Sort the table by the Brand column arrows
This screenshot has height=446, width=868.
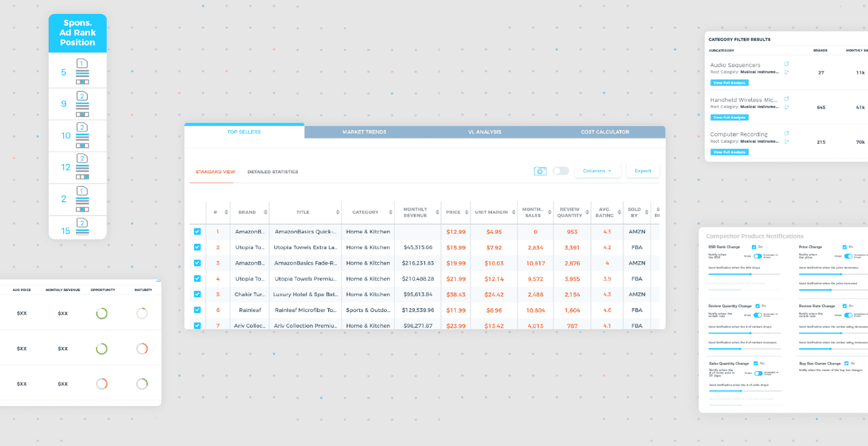coord(265,212)
